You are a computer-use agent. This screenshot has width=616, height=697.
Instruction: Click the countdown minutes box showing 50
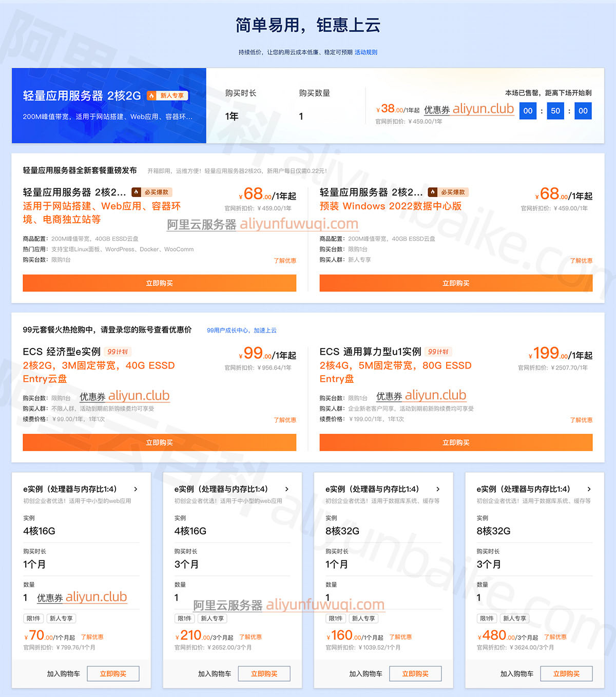click(555, 111)
